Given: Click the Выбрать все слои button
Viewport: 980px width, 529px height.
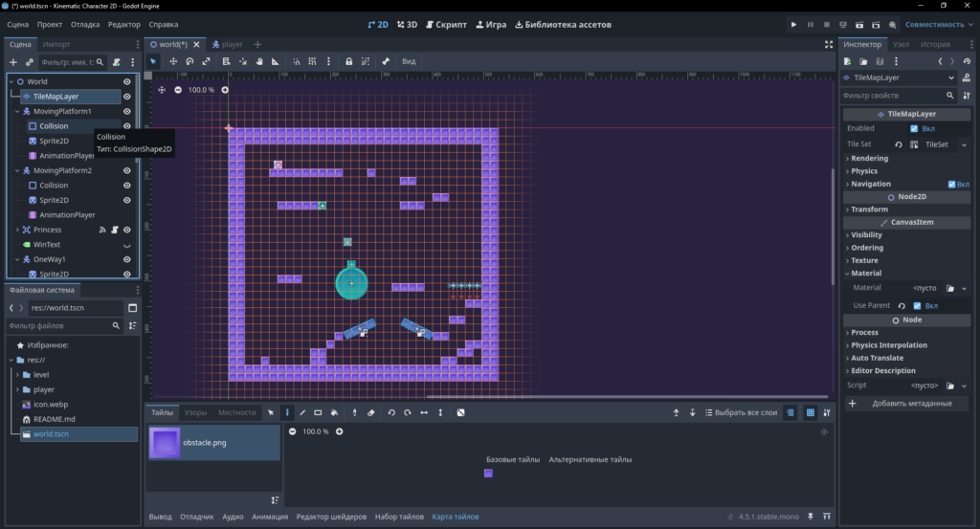Looking at the screenshot, I should (741, 413).
